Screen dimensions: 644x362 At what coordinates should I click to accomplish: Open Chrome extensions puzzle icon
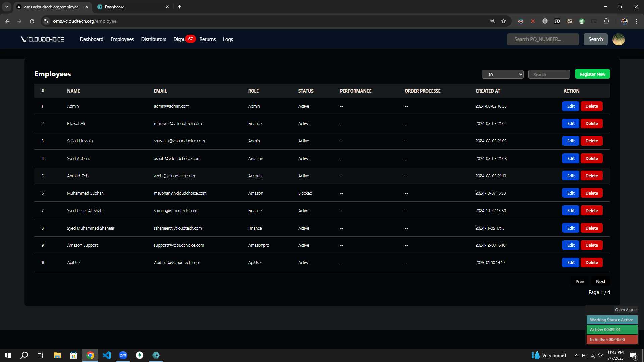tap(606, 21)
